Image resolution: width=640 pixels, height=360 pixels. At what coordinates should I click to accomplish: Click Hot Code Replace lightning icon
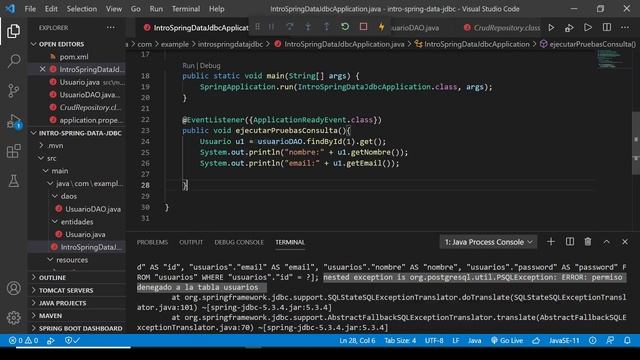pyautogui.click(x=381, y=27)
